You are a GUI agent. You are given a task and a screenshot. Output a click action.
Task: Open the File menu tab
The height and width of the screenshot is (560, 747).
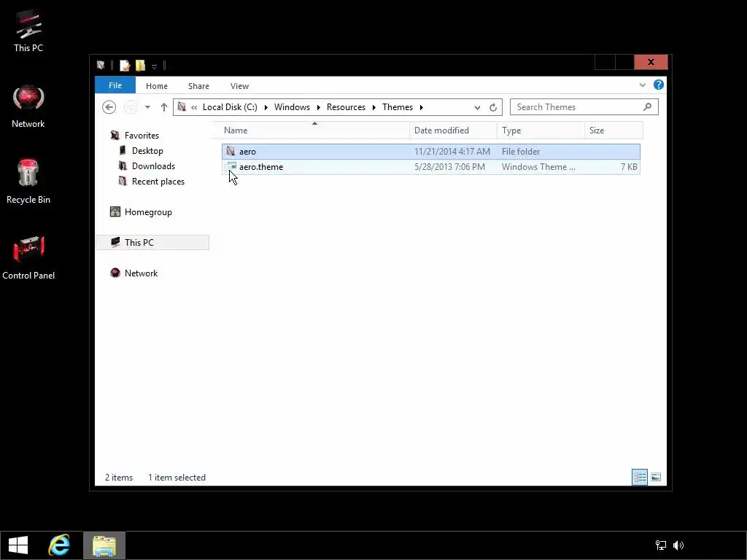(x=115, y=85)
